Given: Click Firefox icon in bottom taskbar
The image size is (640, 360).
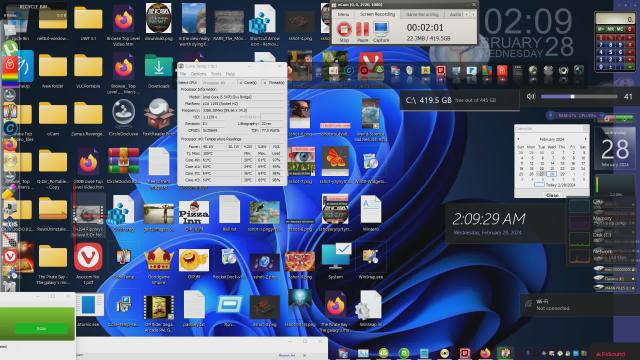Looking at the screenshot, I should click(x=485, y=353).
